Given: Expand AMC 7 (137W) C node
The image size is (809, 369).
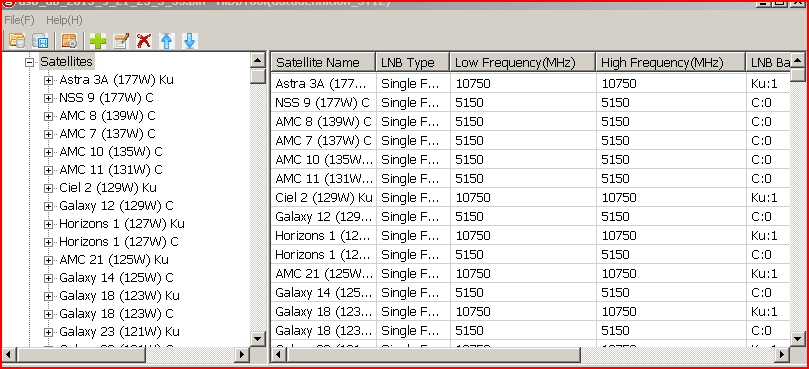Looking at the screenshot, I should pyautogui.click(x=48, y=134).
